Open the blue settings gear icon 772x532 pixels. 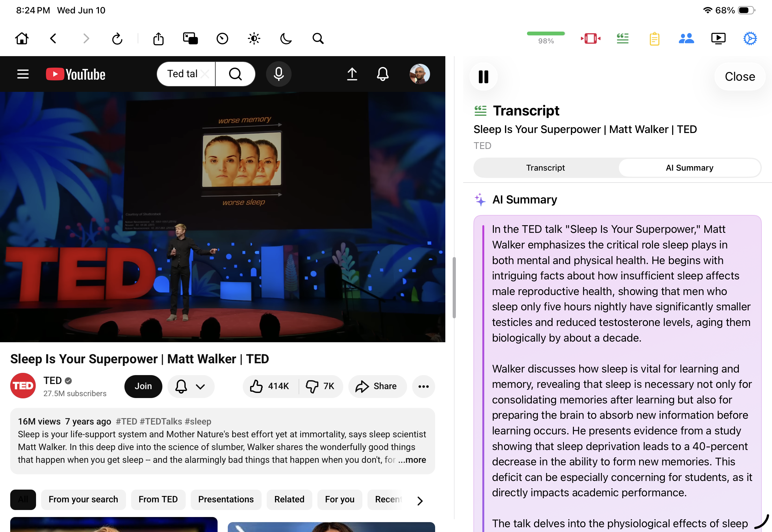pyautogui.click(x=750, y=39)
